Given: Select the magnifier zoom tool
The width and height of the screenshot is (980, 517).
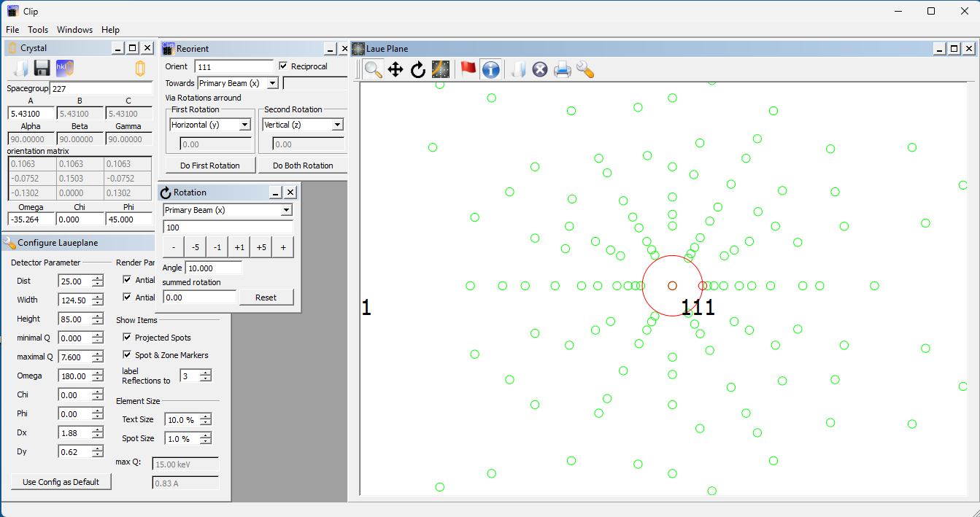Looking at the screenshot, I should pyautogui.click(x=374, y=69).
